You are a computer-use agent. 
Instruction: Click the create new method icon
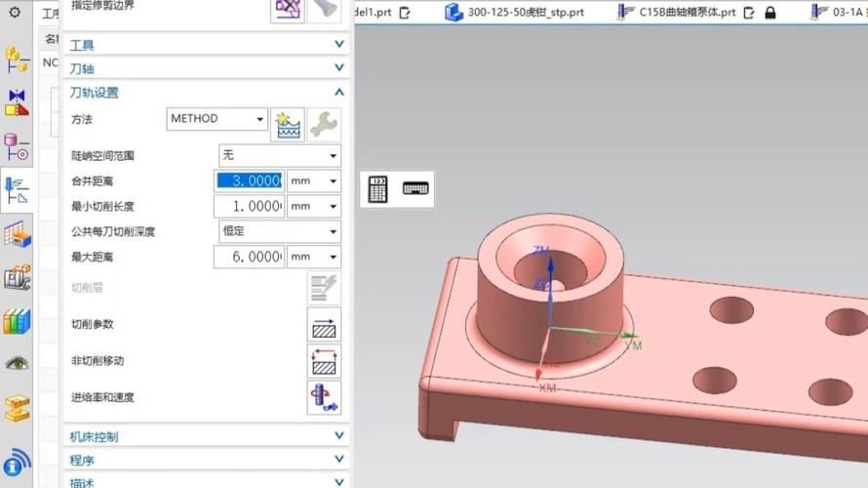[287, 123]
